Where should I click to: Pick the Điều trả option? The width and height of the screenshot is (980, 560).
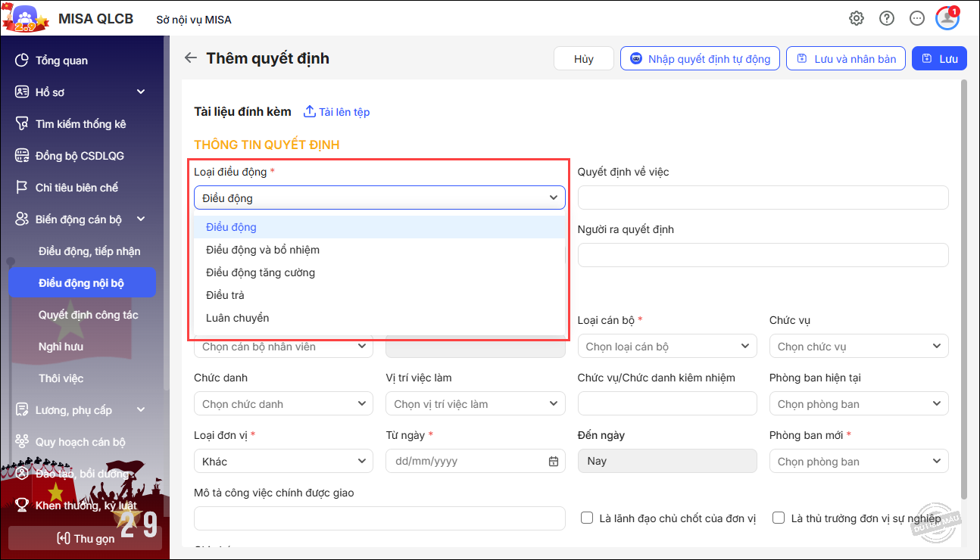point(225,295)
